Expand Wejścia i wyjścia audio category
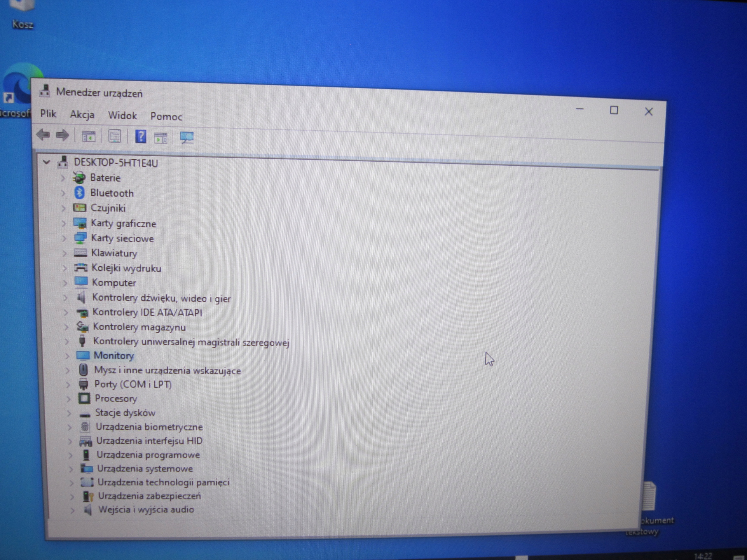 [72, 510]
